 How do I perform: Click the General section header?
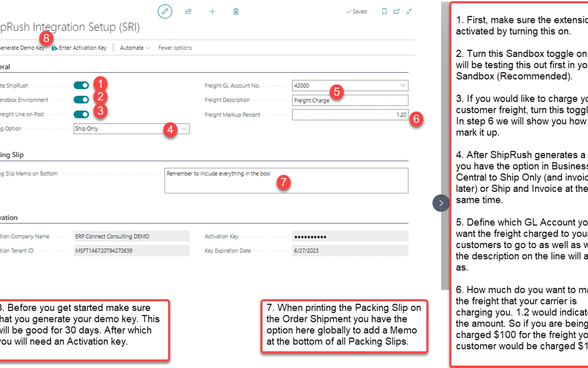[5, 67]
